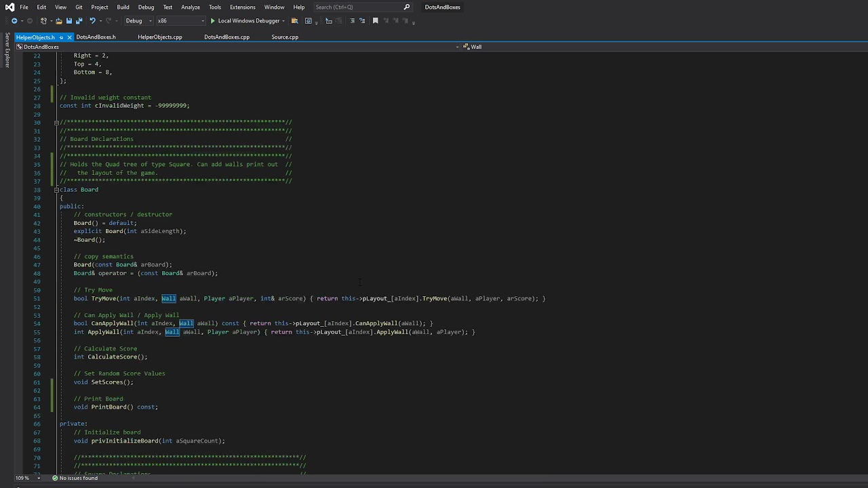Image resolution: width=868 pixels, height=488 pixels.
Task: Open the undo history dropdown arrow
Action: (100, 21)
